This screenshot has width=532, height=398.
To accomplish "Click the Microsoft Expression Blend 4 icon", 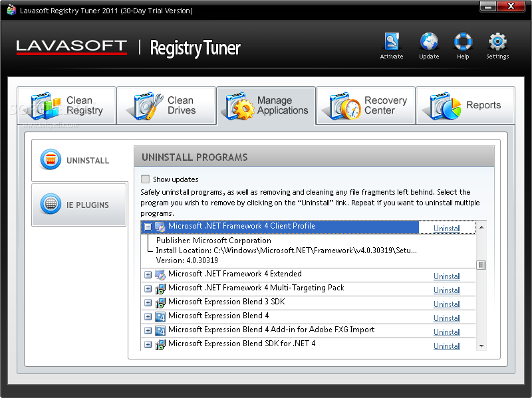I will tap(160, 317).
